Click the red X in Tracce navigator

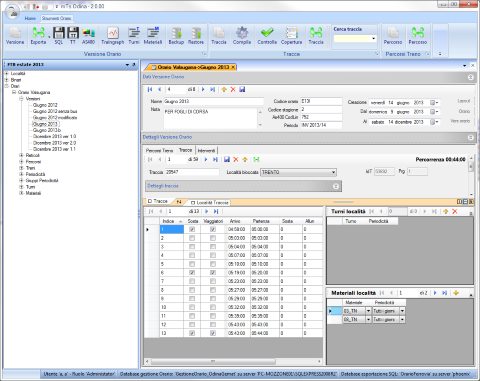(236, 159)
